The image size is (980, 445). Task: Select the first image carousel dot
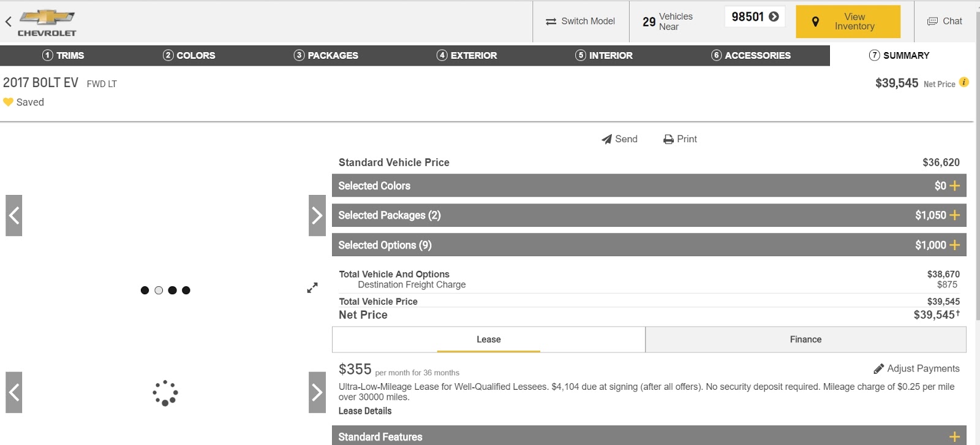tap(145, 291)
